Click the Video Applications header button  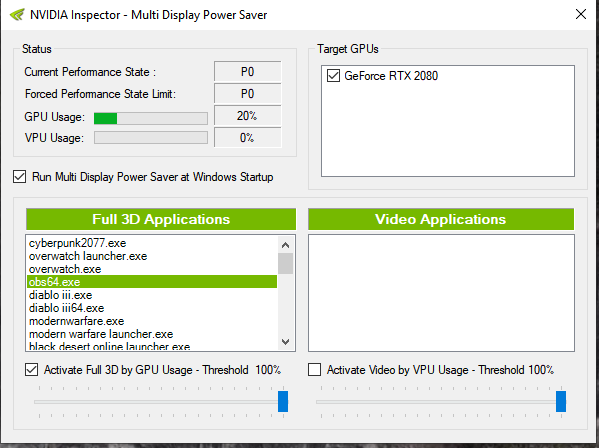441,219
